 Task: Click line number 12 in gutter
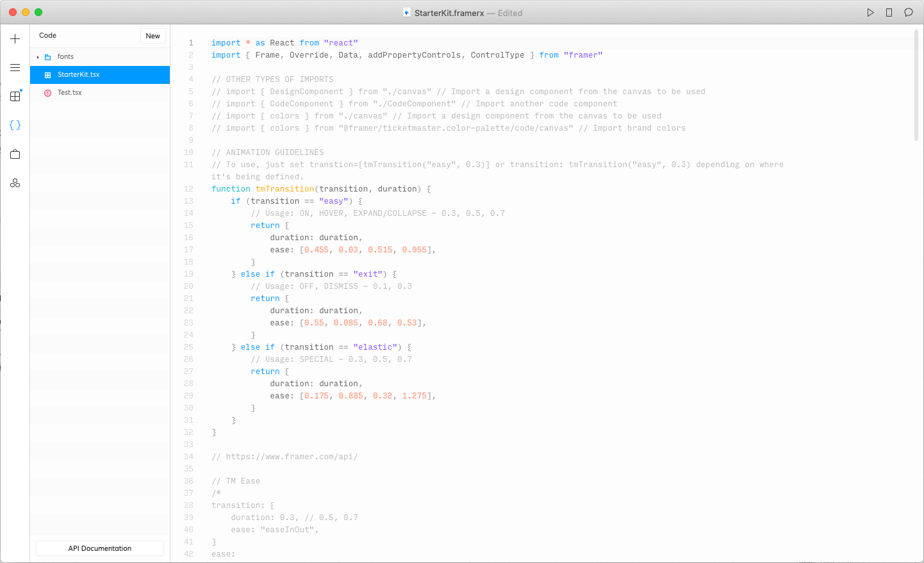coord(188,189)
